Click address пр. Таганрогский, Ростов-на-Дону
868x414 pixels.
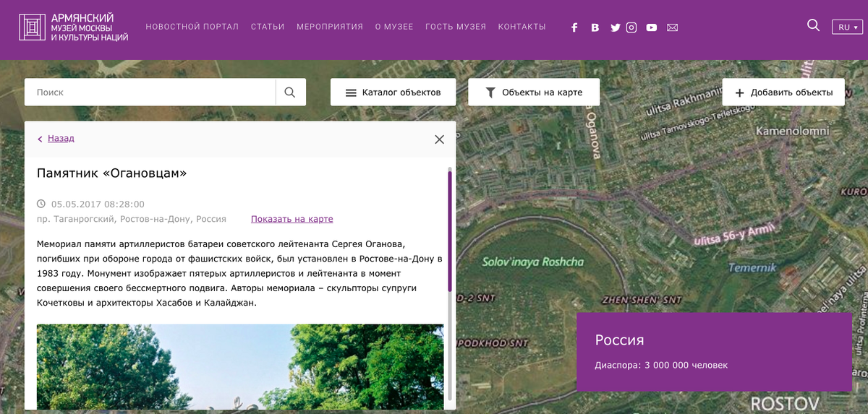132,219
